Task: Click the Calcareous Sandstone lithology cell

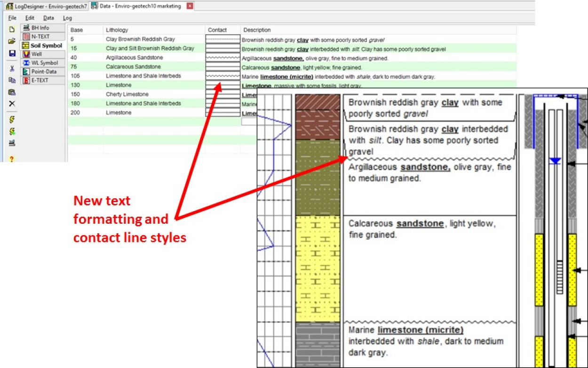Action: pyautogui.click(x=134, y=67)
